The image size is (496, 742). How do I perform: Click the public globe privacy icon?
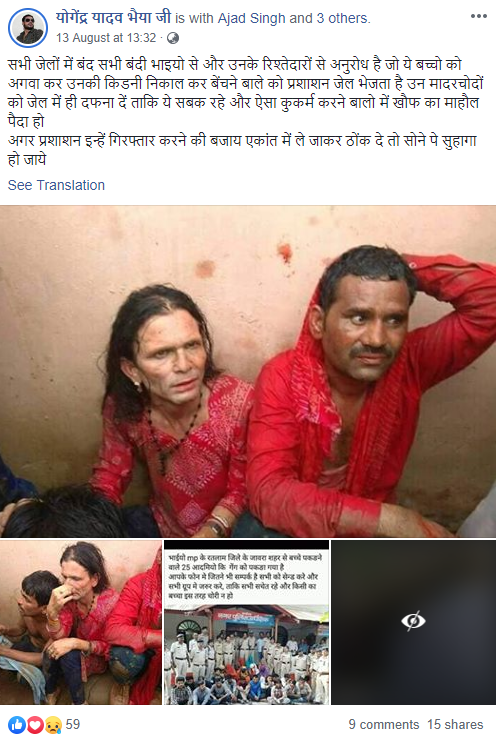click(173, 38)
